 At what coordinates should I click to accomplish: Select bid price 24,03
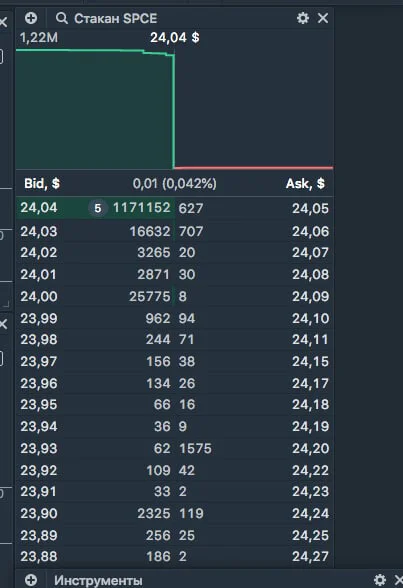click(39, 231)
